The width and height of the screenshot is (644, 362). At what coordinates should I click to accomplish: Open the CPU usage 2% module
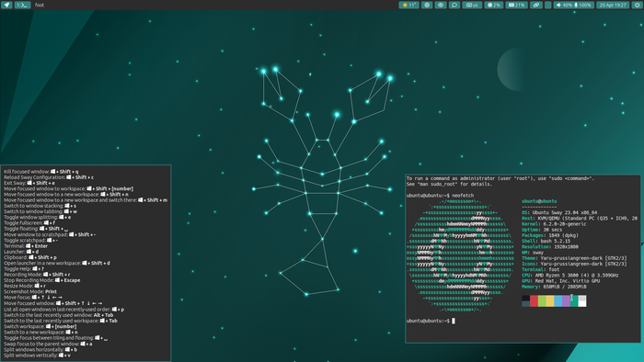494,5
